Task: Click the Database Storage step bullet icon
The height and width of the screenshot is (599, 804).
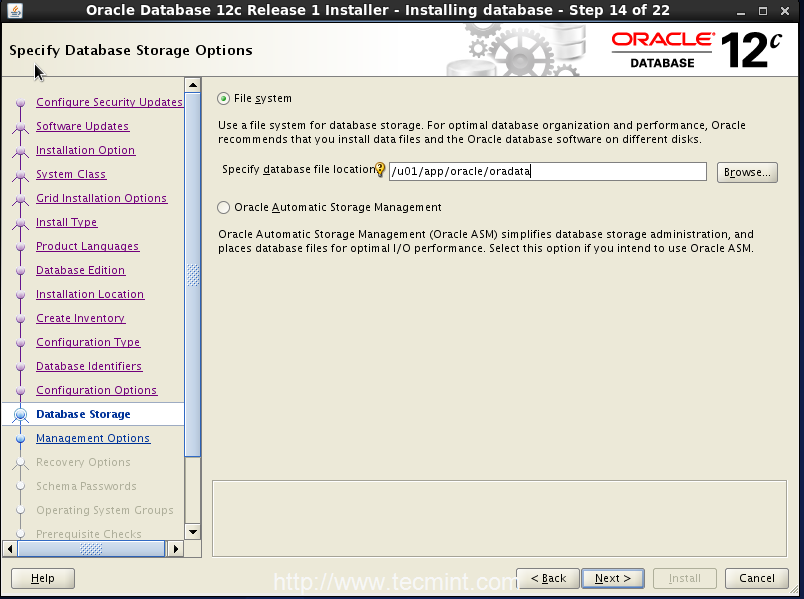Action: [21, 414]
